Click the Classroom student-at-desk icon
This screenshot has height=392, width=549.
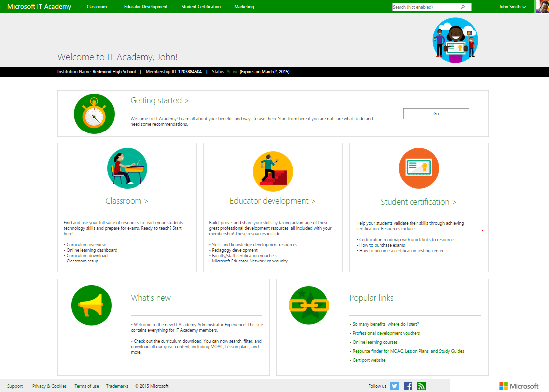click(x=127, y=168)
